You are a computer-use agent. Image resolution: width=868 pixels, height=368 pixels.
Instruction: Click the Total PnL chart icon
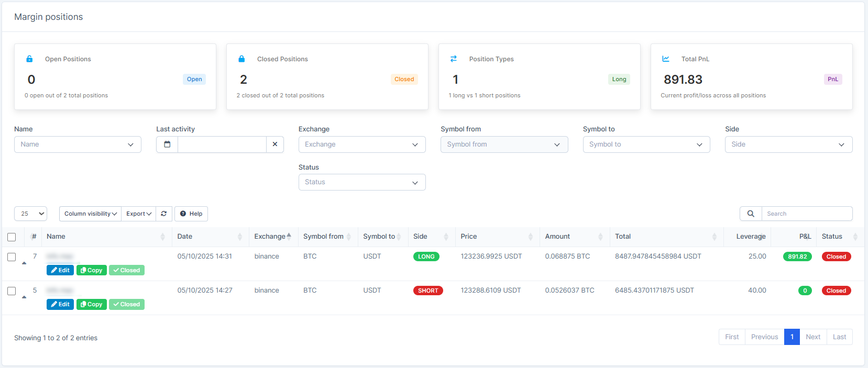click(666, 59)
